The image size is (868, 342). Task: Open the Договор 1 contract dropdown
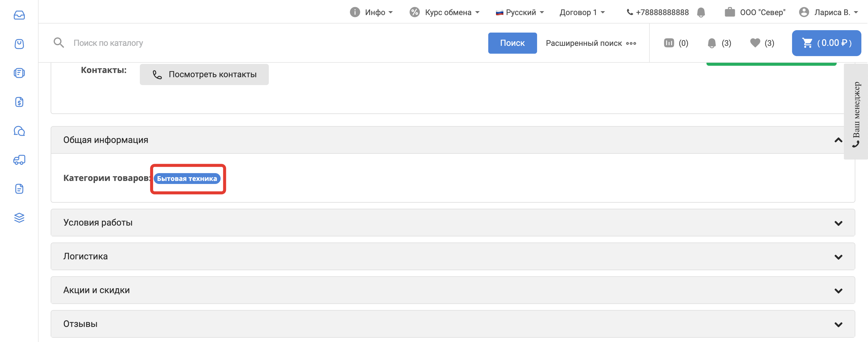coord(582,12)
